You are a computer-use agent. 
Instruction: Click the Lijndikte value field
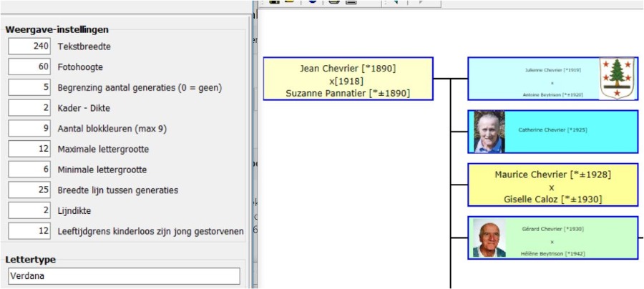tap(29, 211)
